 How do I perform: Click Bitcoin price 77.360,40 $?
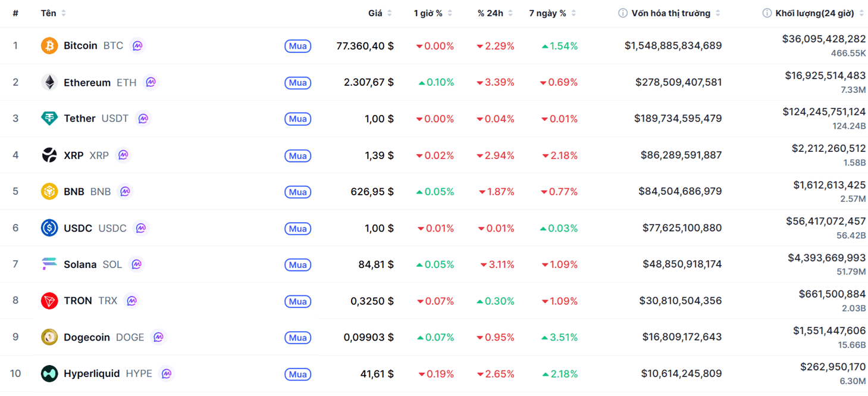(365, 46)
